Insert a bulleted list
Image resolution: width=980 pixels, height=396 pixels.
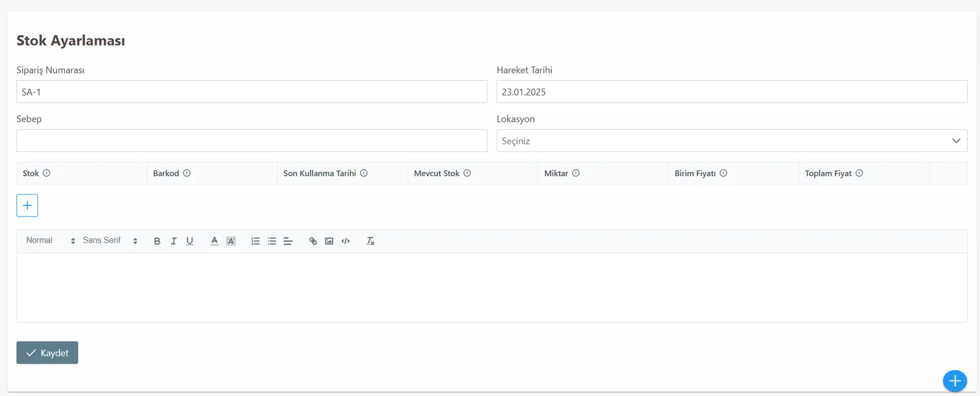[x=272, y=241]
